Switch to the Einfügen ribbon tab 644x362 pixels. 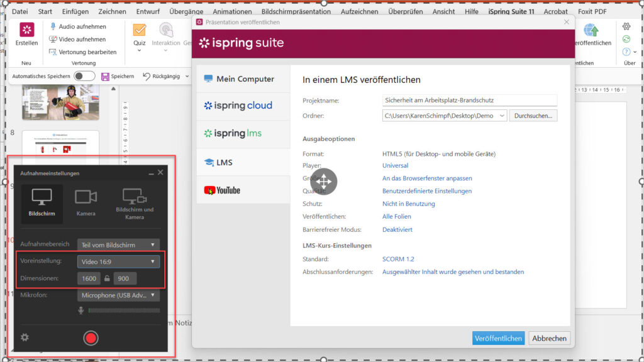[75, 11]
